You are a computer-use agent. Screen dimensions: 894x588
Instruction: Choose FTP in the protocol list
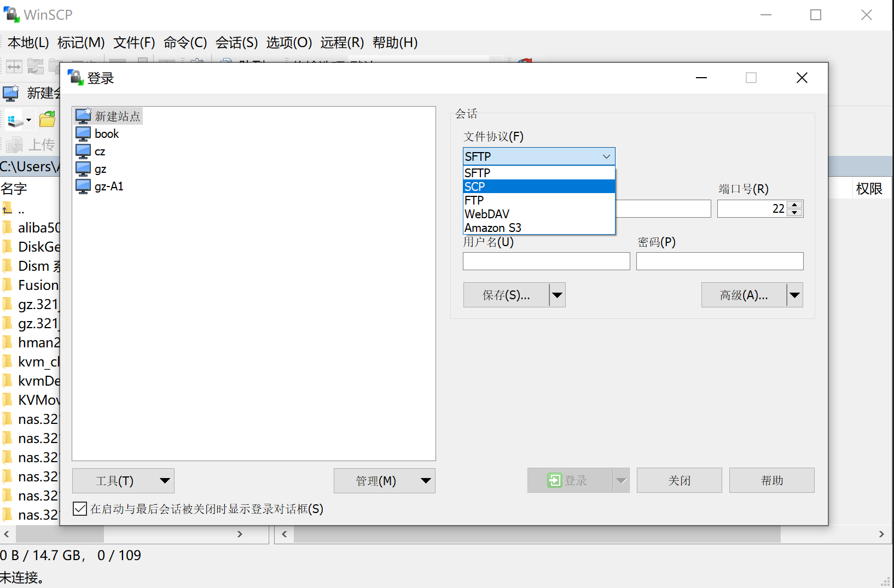[539, 200]
